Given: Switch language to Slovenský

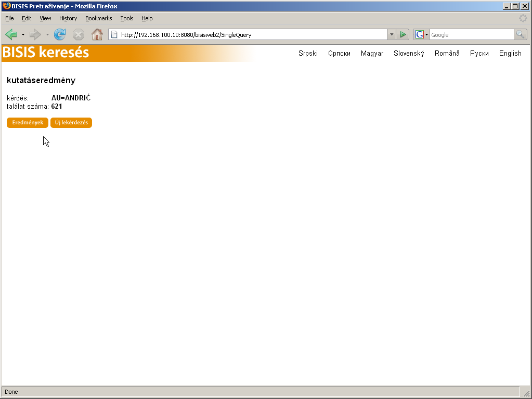Looking at the screenshot, I should coord(409,53).
